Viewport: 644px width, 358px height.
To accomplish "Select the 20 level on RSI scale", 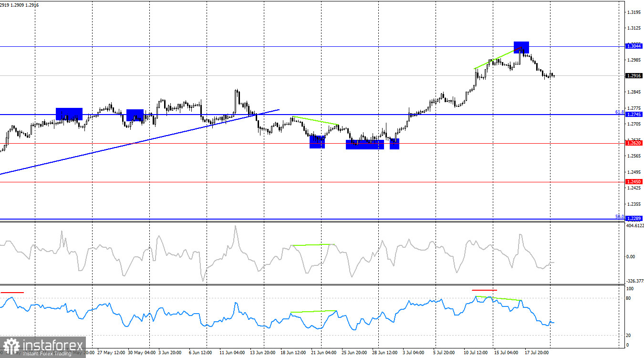I will pos(628,335).
